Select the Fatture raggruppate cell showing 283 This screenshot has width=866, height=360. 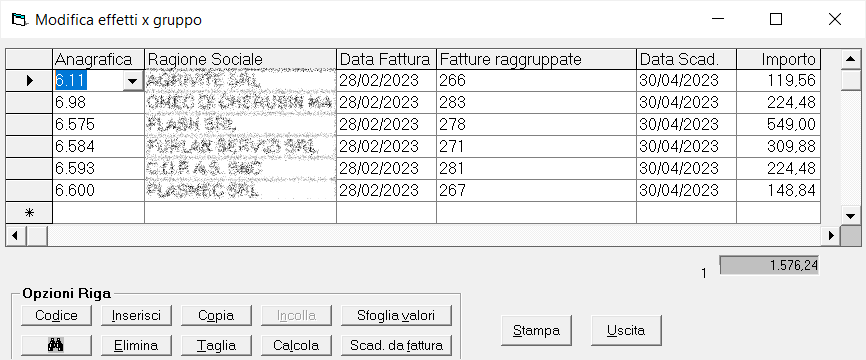pos(536,103)
